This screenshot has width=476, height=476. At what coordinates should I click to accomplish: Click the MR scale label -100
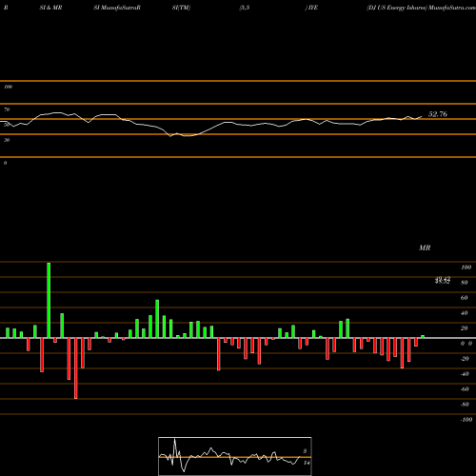coord(466,420)
